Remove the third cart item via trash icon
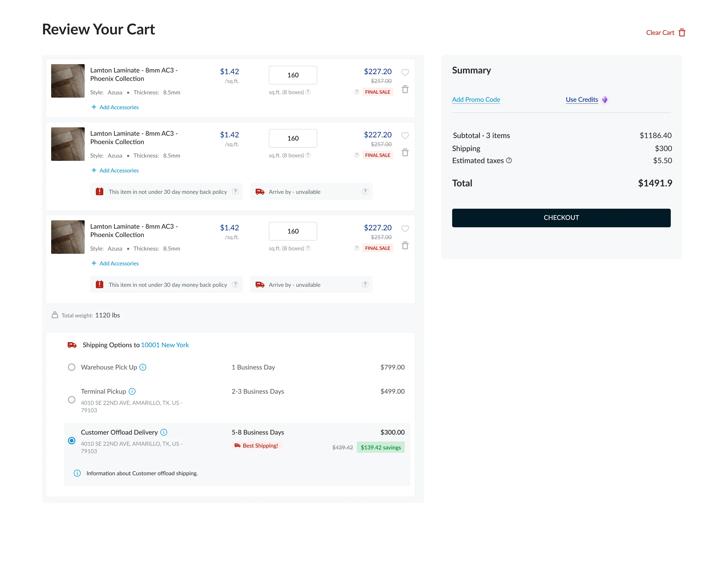Screen dimensions: 728x561 click(405, 245)
